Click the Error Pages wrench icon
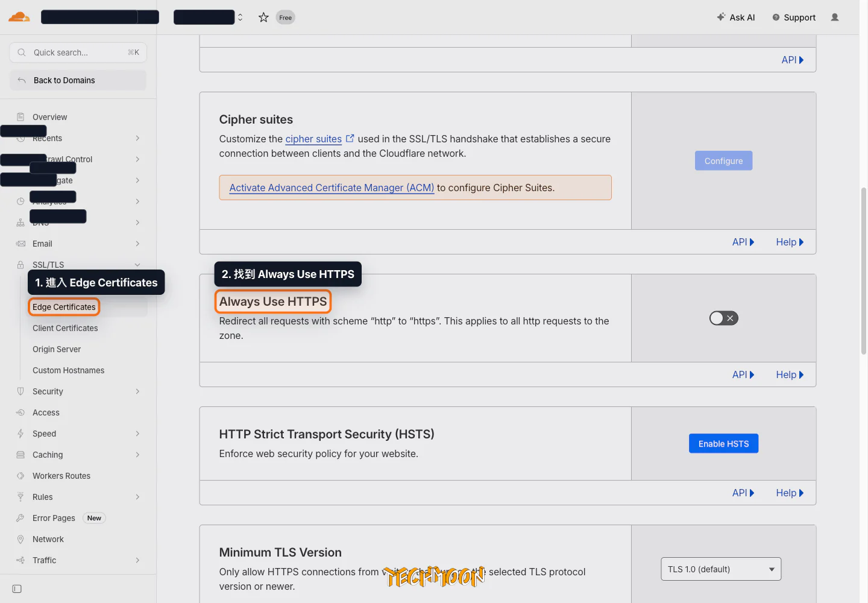Viewport: 868px width, 603px height. pos(20,518)
